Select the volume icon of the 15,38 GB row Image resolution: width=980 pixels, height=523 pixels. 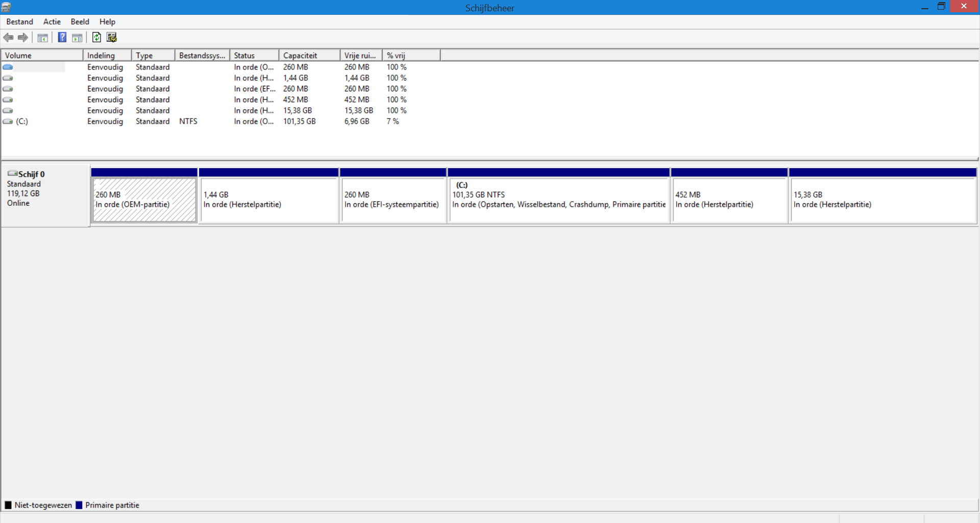tap(8, 111)
